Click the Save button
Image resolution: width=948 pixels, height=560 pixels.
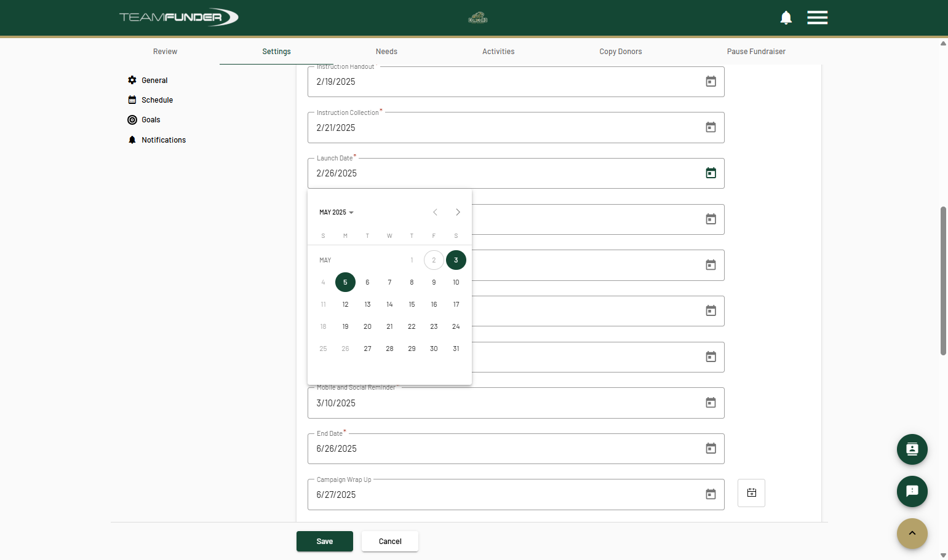point(325,542)
